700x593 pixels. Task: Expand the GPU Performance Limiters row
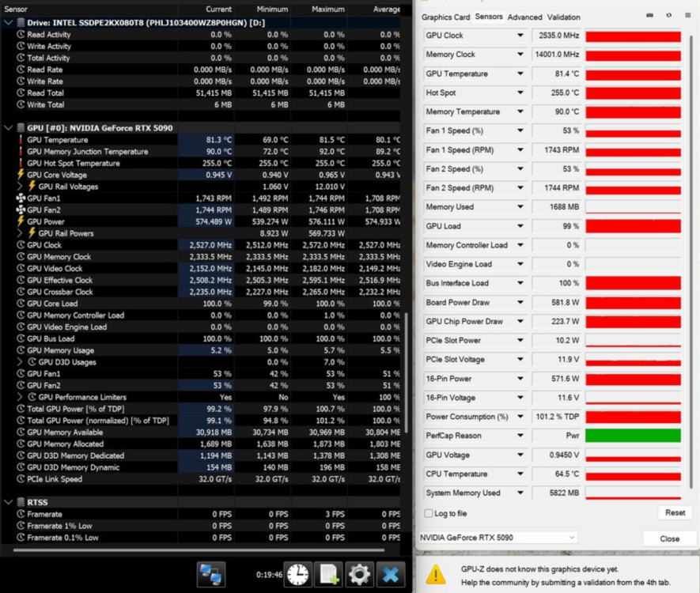[20, 397]
